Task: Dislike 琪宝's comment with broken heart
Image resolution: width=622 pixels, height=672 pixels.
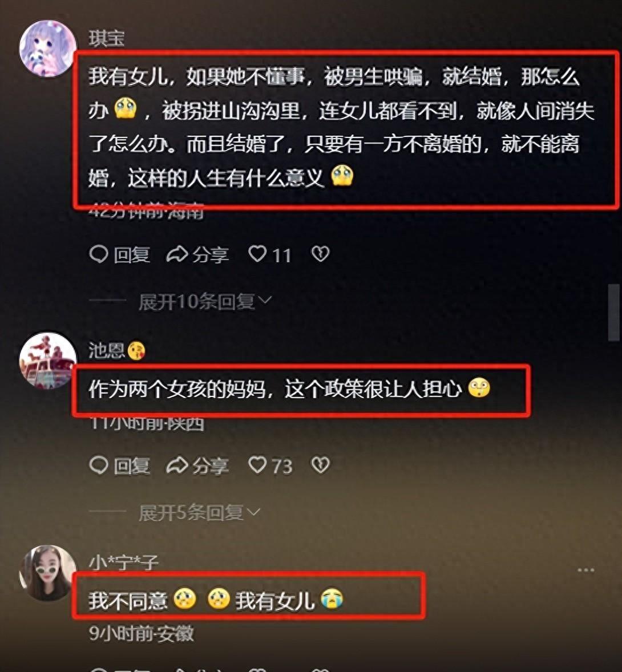Action: click(320, 254)
